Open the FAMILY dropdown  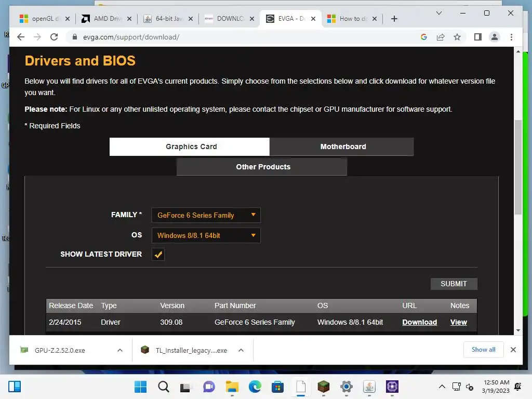click(206, 215)
